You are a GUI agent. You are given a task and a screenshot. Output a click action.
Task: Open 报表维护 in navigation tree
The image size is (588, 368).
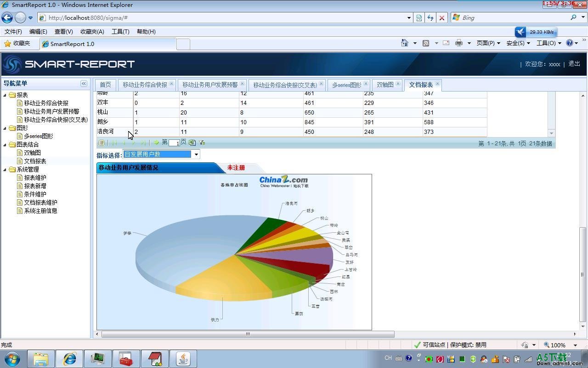[35, 178]
